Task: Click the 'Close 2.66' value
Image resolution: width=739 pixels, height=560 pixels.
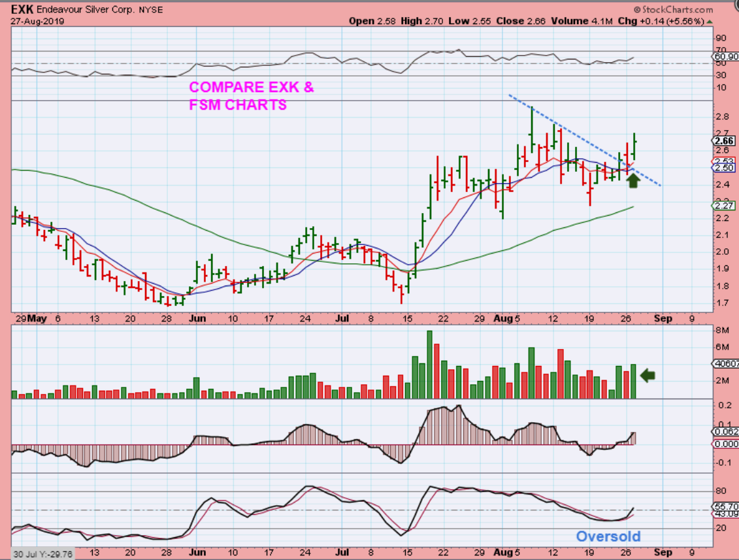Action: [x=521, y=21]
